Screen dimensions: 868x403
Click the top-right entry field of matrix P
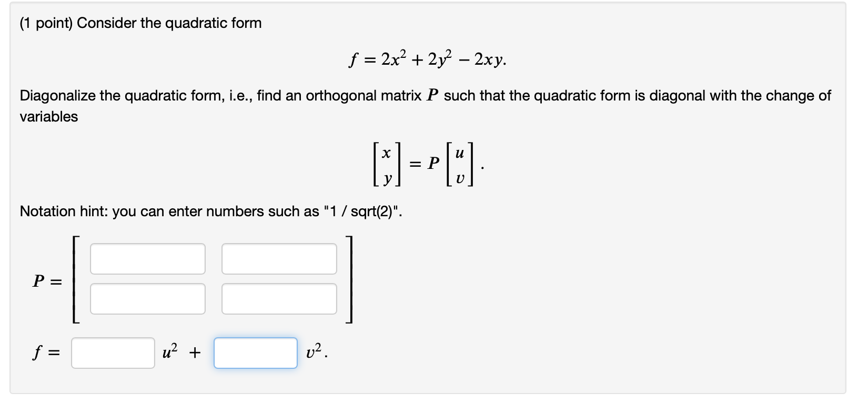[x=279, y=259]
